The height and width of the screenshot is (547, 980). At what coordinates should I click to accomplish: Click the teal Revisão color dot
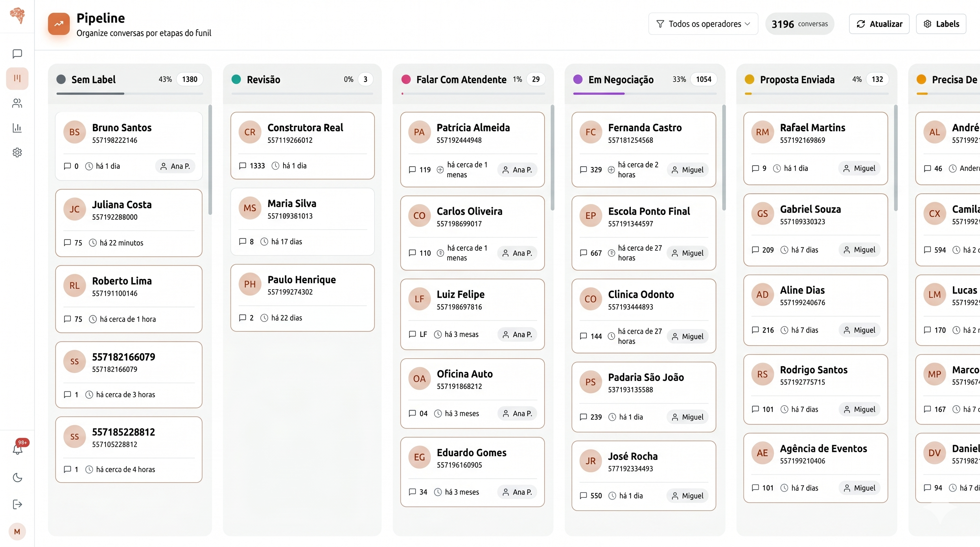point(236,79)
